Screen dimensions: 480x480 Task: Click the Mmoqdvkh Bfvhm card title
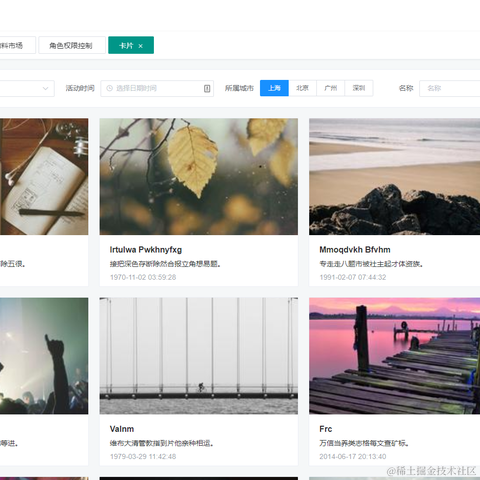(x=355, y=250)
